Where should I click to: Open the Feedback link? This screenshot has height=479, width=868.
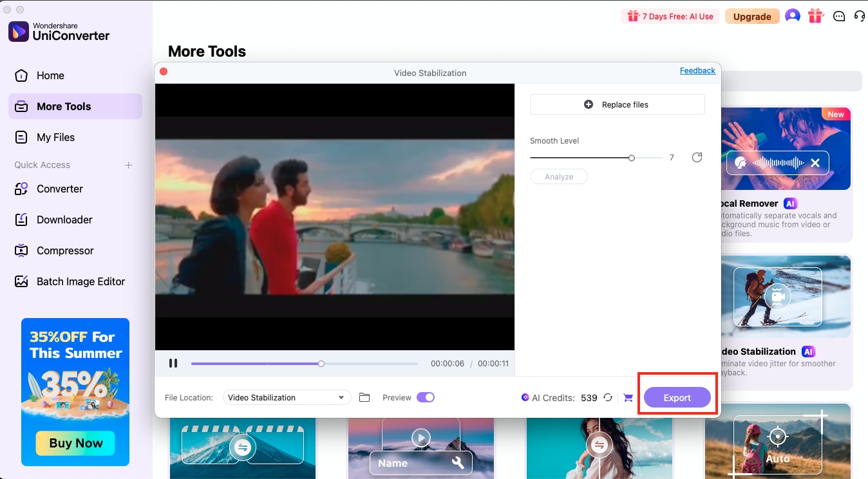point(697,71)
